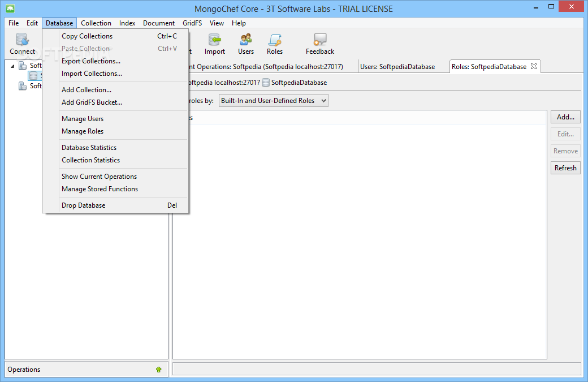Open the Collection menu
Viewport: 588px width, 382px height.
(x=96, y=23)
